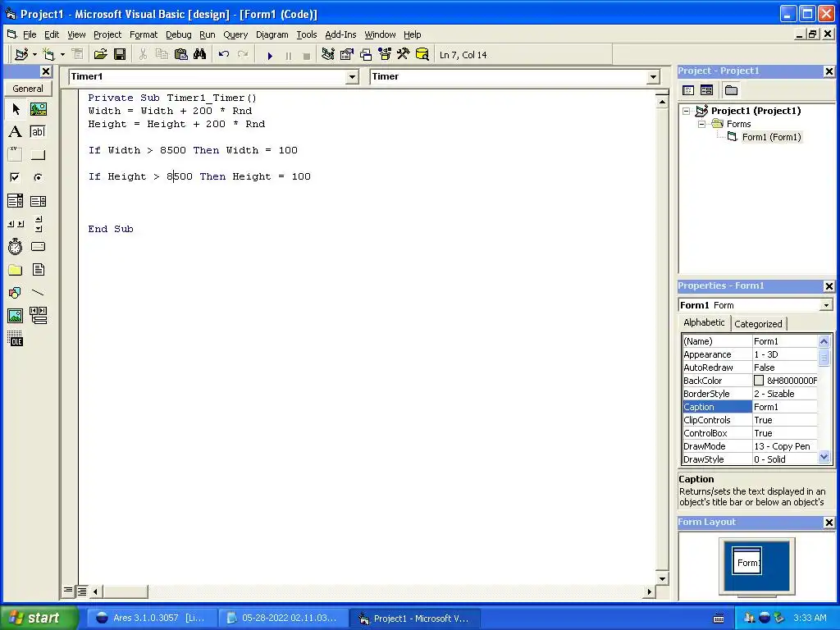Viewport: 840px width, 630px height.
Task: Collapse the Forms folder node
Action: (x=701, y=124)
